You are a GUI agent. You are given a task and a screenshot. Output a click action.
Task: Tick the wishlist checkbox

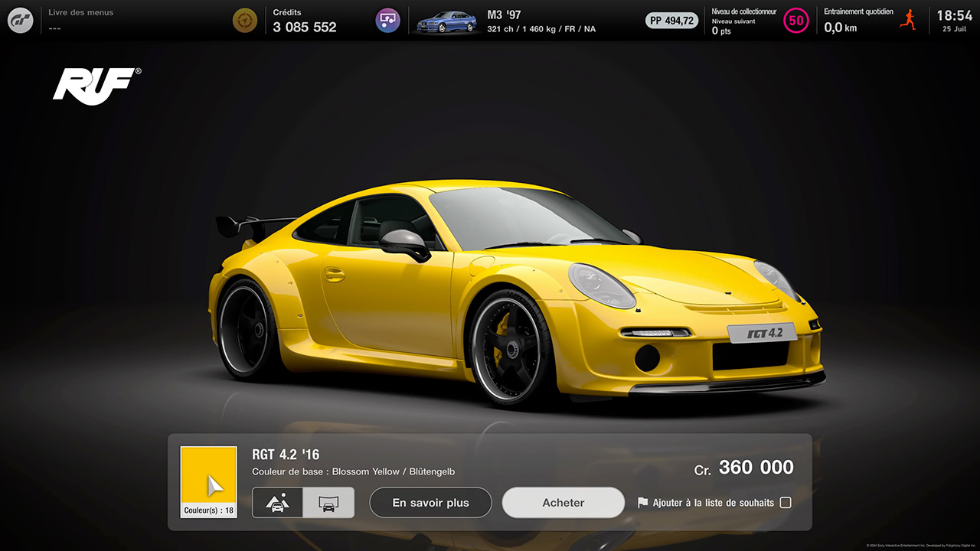pyautogui.click(x=786, y=503)
